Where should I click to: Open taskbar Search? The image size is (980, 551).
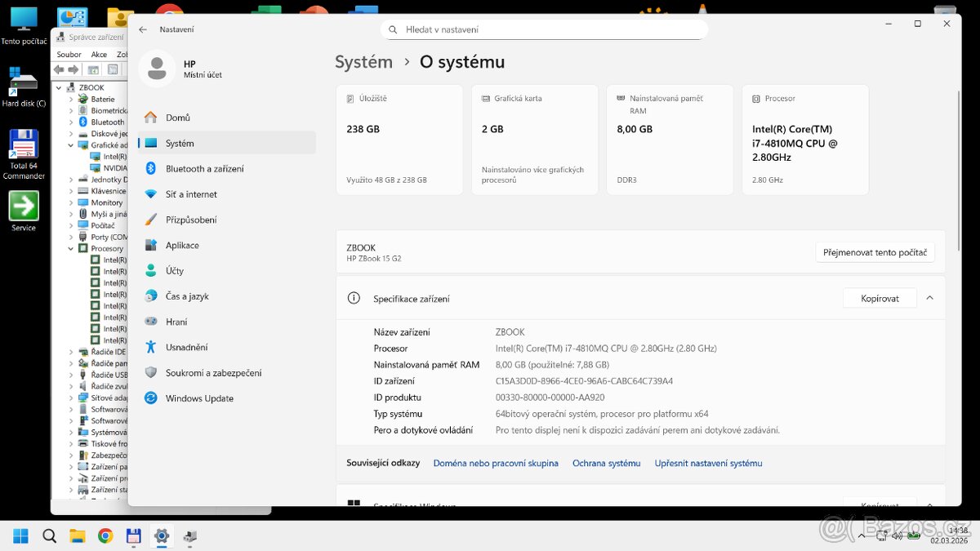(49, 536)
